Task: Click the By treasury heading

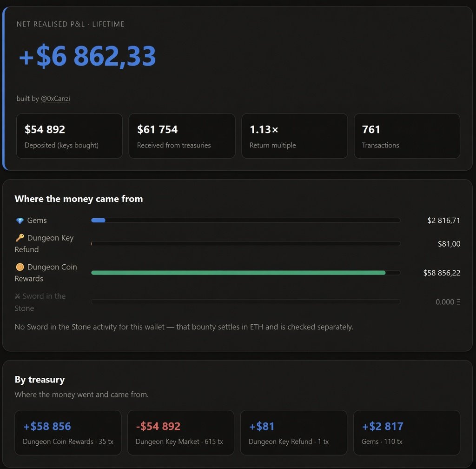Action: 40,380
